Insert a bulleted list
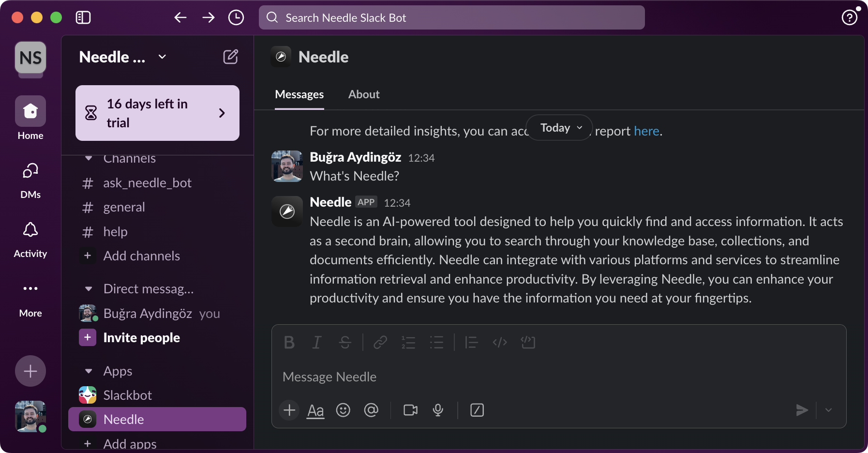 (x=436, y=343)
